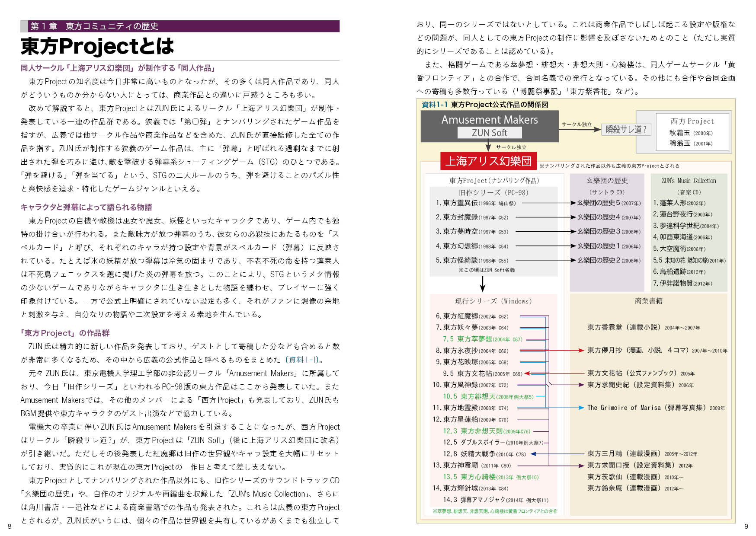Click the '西方Project' heading

(x=692, y=121)
